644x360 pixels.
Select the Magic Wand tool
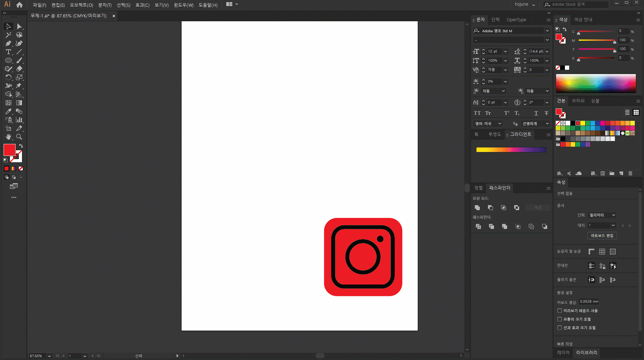(x=9, y=35)
